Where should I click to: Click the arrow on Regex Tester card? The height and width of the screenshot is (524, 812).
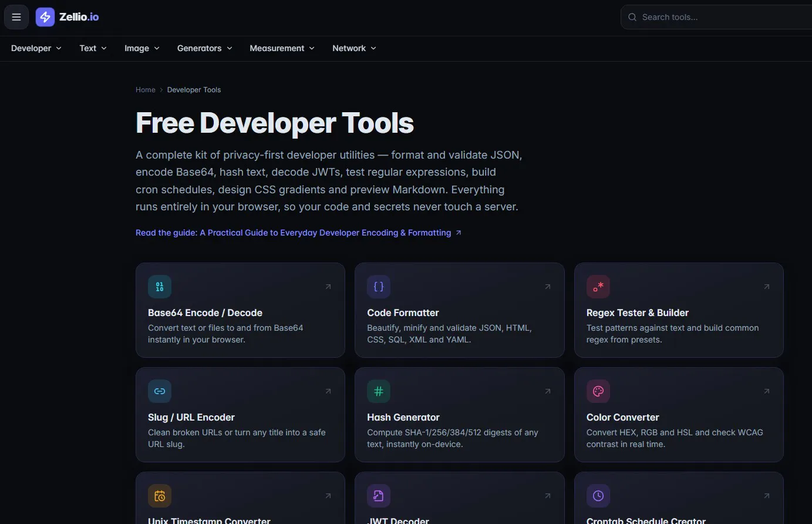click(x=767, y=287)
